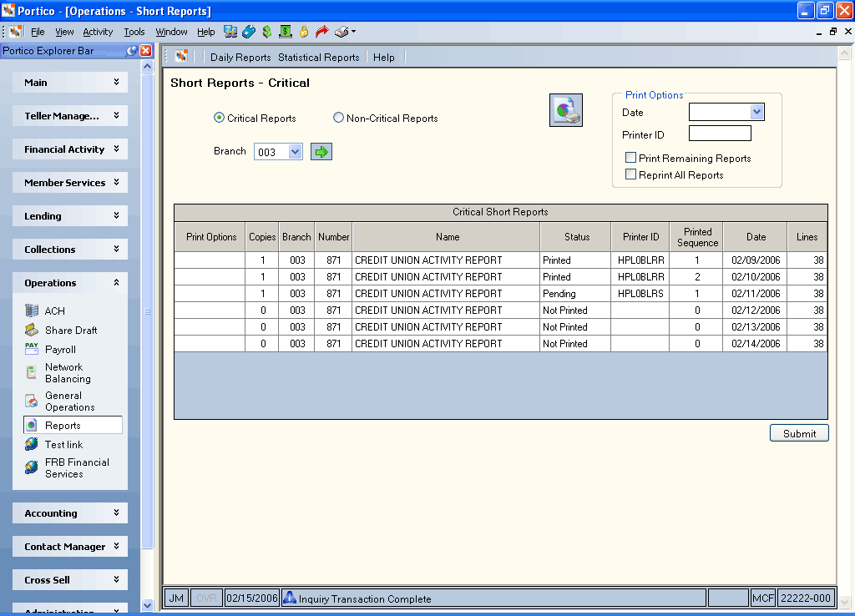This screenshot has width=855, height=616.
Task: Open the Window menu
Action: [x=171, y=32]
